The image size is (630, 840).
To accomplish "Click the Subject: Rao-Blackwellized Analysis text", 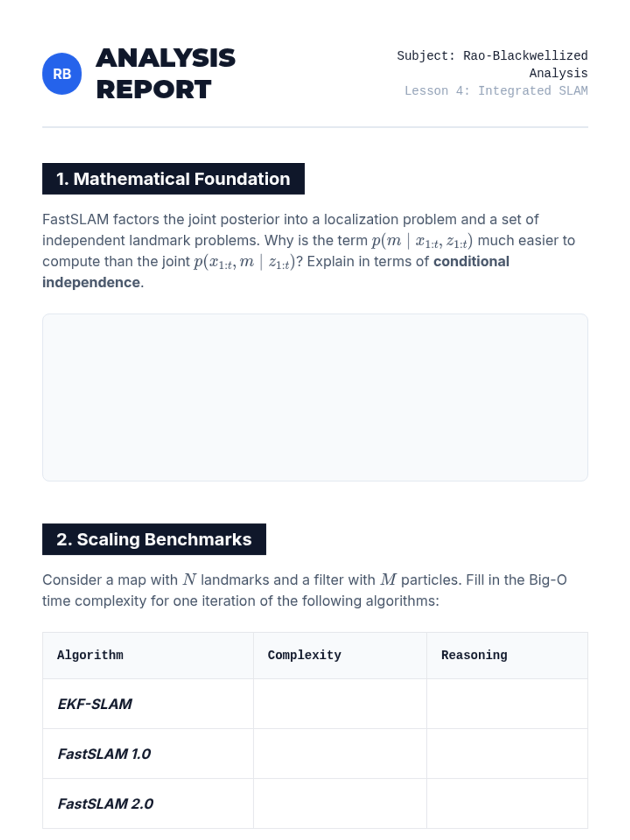I will point(492,64).
